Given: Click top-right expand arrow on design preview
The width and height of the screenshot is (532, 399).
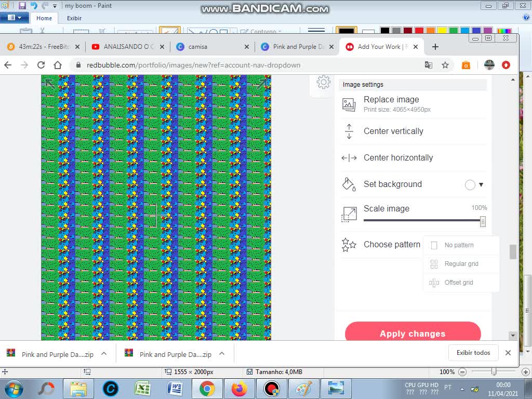Looking at the screenshot, I should [262, 84].
